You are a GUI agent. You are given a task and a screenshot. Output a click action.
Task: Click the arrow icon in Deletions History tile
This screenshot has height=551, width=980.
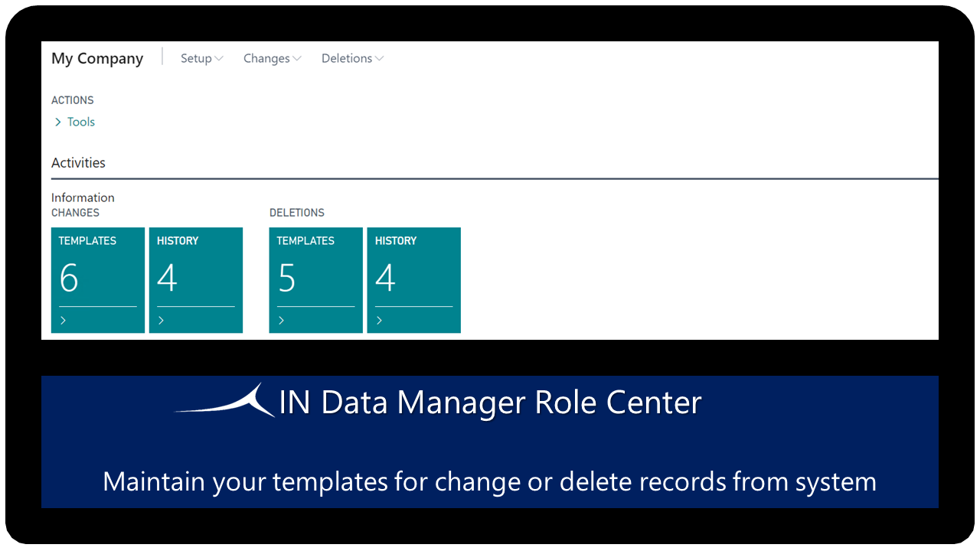379,321
